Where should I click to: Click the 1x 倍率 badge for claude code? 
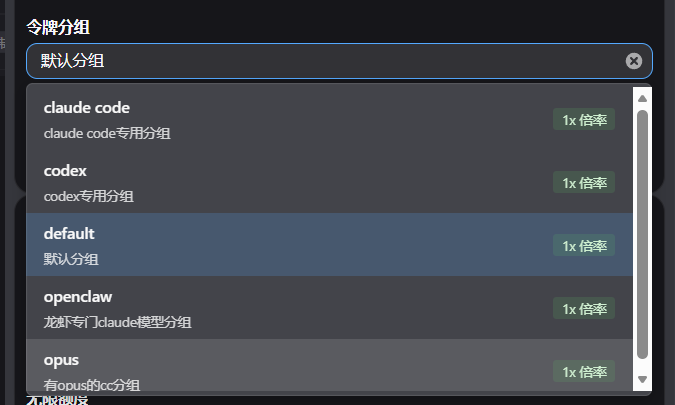point(584,119)
